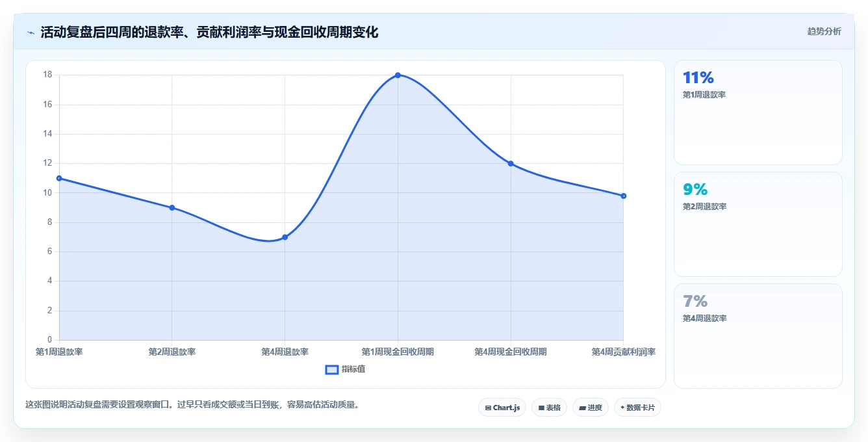Click the caption text 这张图说明活动复盘
The image size is (868, 442).
(192, 404)
